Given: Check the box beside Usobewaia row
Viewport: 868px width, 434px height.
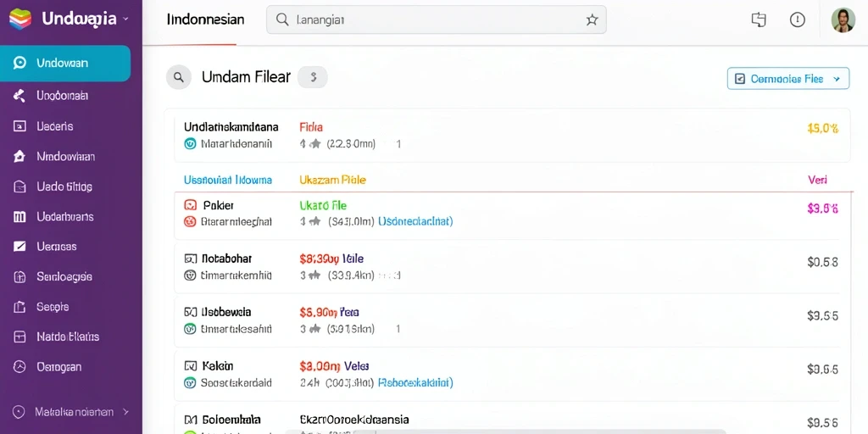Looking at the screenshot, I should pyautogui.click(x=191, y=312).
